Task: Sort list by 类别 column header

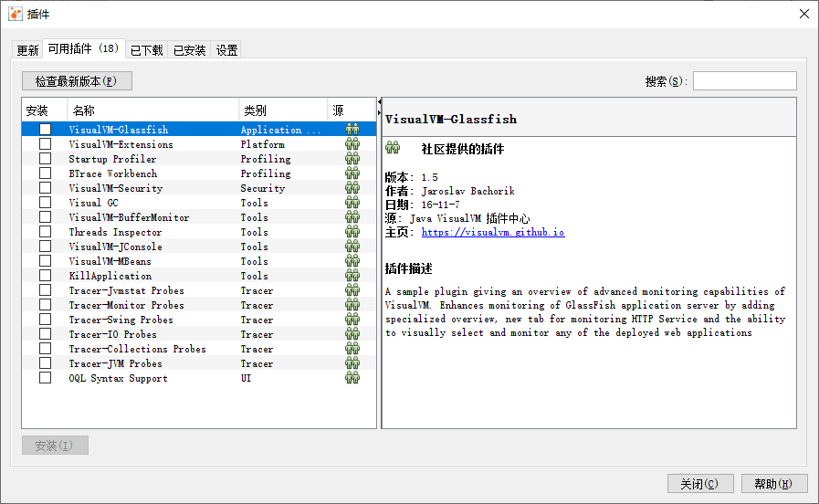Action: [283, 110]
